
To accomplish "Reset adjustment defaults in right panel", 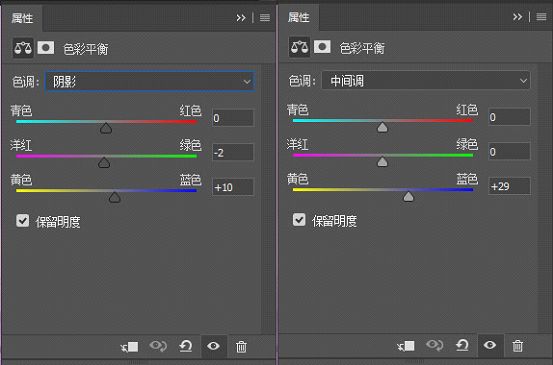I will [x=462, y=345].
